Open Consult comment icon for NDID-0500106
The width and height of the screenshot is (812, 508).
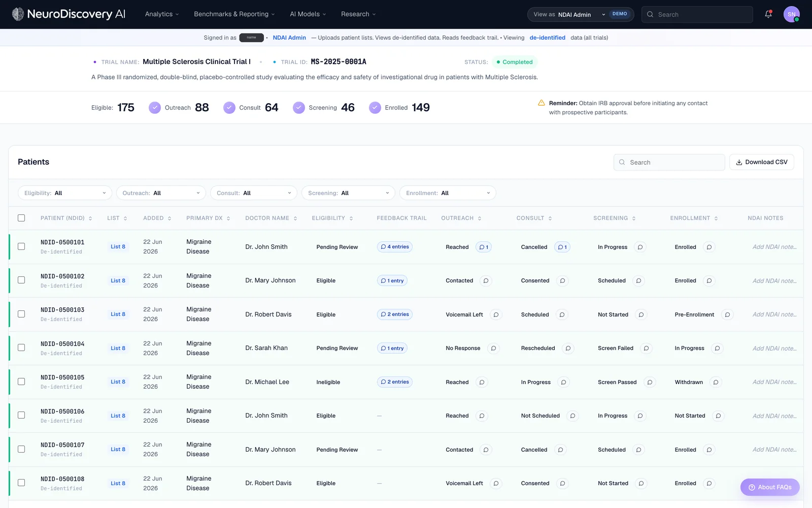572,416
